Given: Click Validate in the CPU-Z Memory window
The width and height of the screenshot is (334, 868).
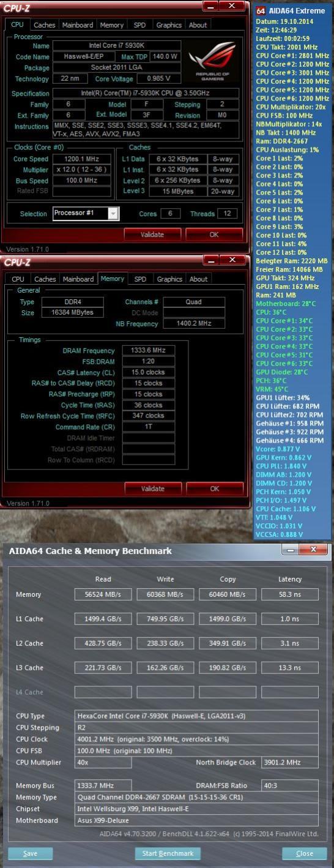Looking at the screenshot, I should pos(152,488).
